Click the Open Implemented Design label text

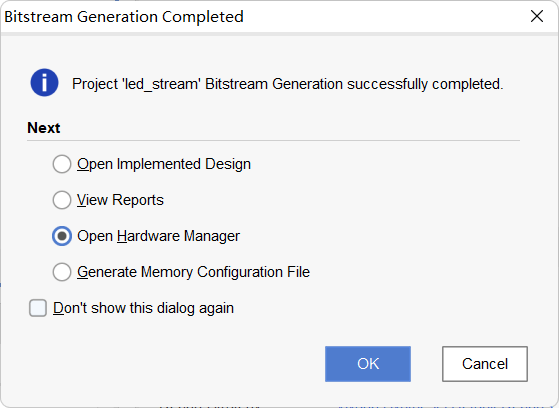[164, 164]
